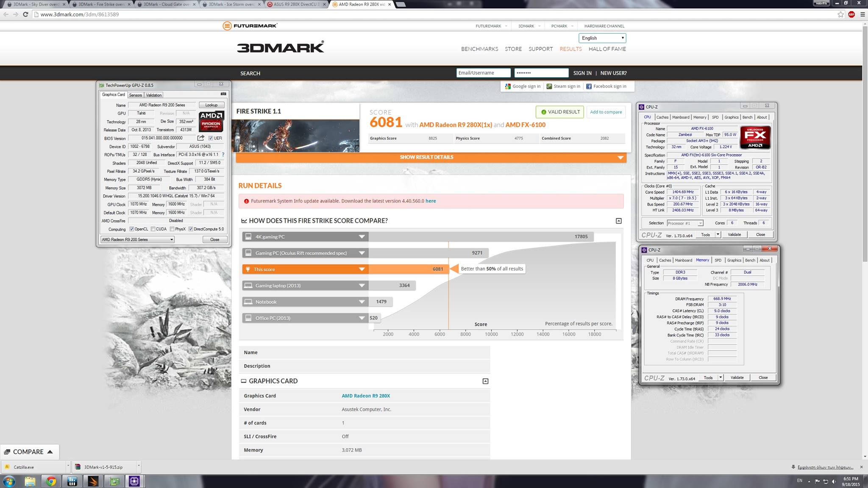Open the HALL OF FAME menu item
The width and height of the screenshot is (868, 488).
(607, 49)
